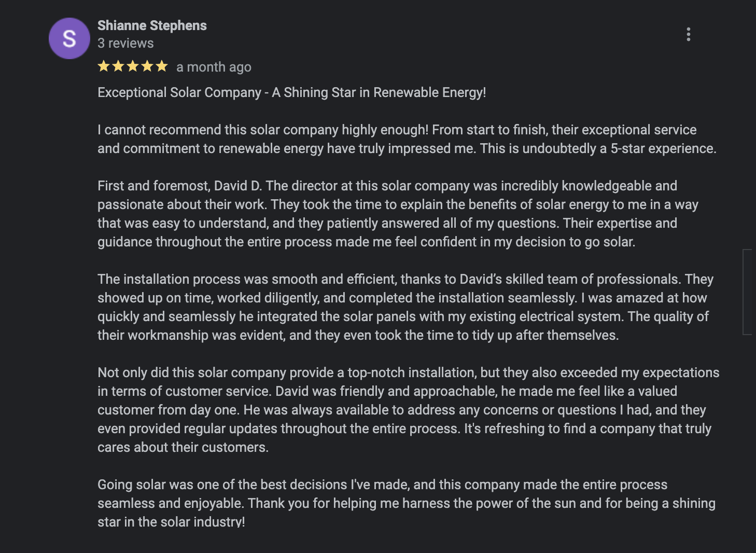Open Shianne Stephens' profile name link
756x553 pixels.
pos(152,25)
